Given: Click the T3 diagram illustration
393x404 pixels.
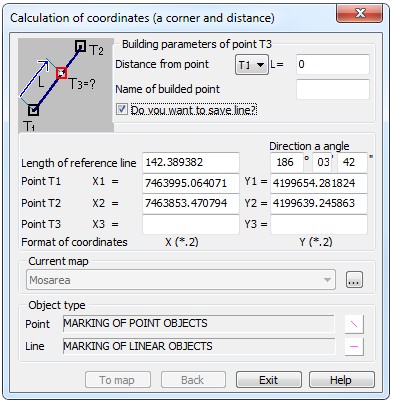Looking at the screenshot, I should pyautogui.click(x=66, y=85).
